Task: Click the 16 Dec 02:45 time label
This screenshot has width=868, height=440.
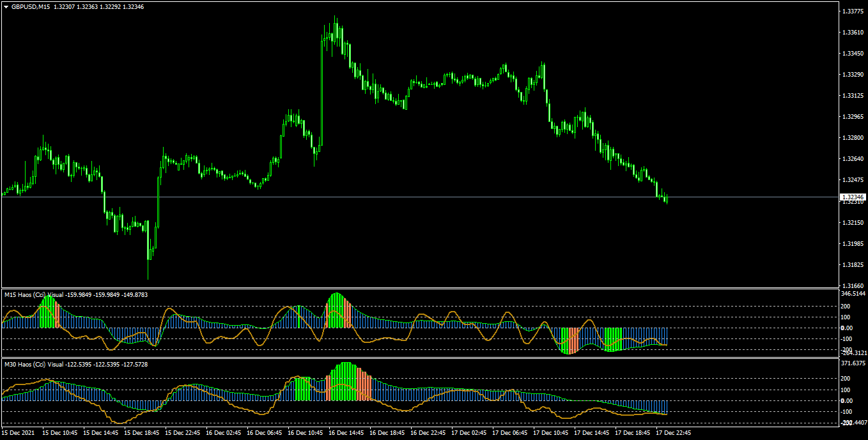Action: (223, 433)
